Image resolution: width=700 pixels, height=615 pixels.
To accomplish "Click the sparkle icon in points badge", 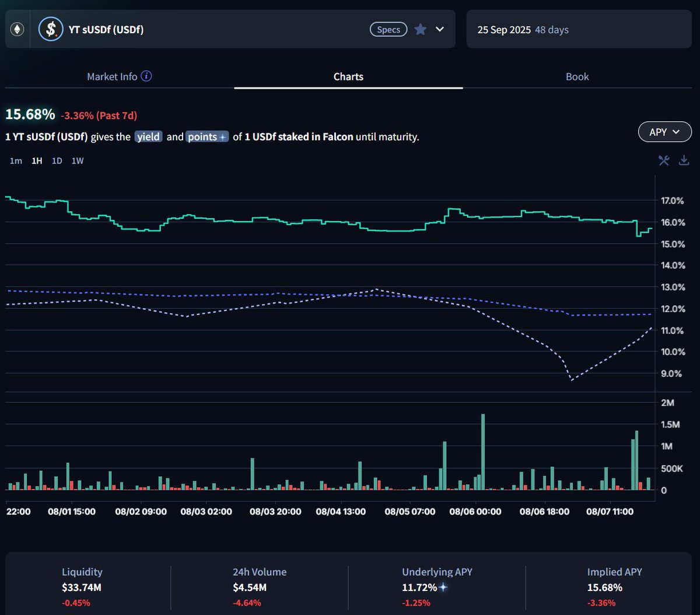I will click(x=222, y=137).
